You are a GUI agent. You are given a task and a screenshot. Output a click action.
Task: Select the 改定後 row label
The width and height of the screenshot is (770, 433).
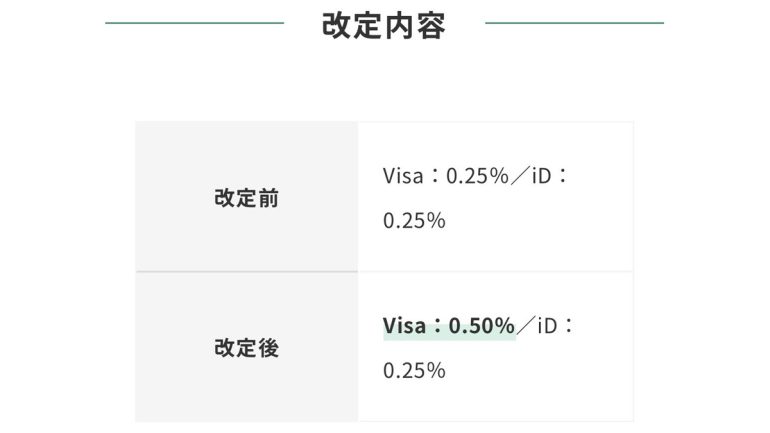click(x=246, y=348)
